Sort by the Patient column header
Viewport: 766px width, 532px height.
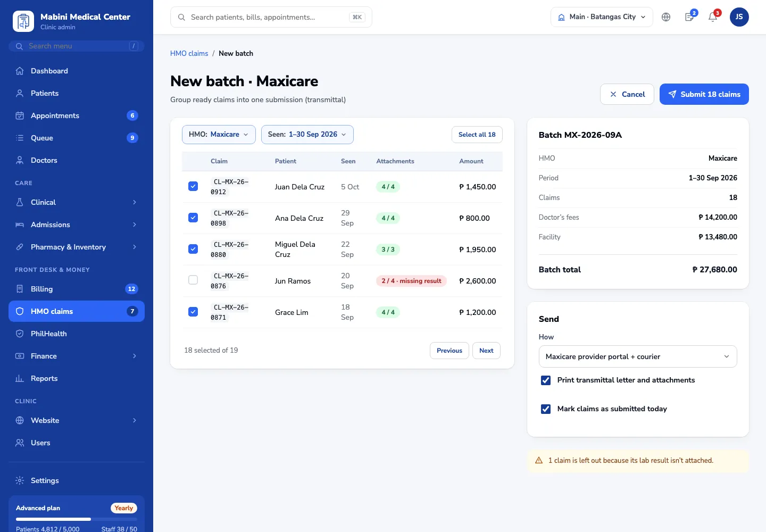(286, 161)
